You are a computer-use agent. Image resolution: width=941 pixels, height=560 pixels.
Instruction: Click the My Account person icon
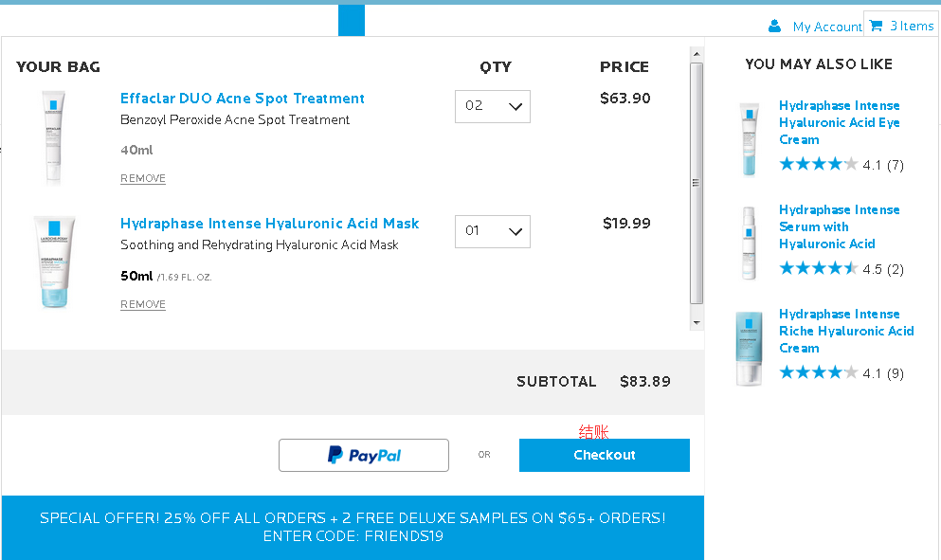pos(775,27)
